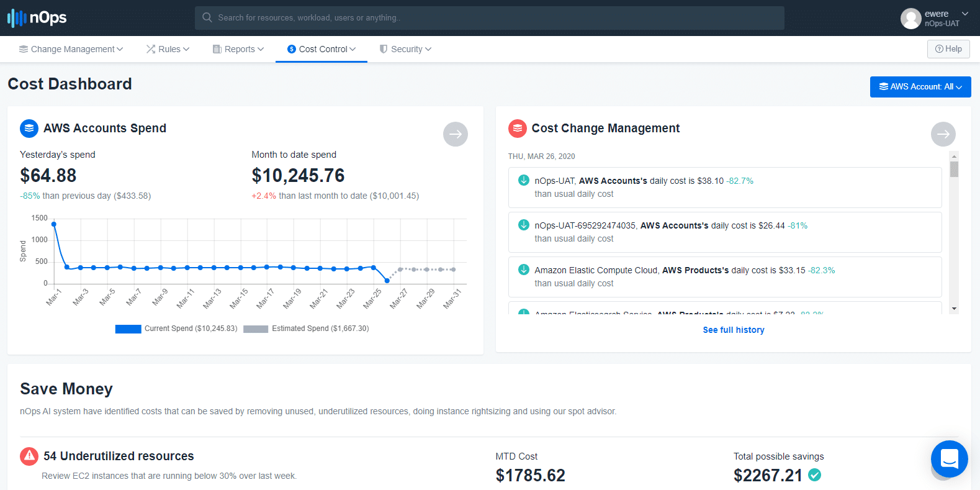Click the scrollbar down arrow in Cost Change Management
The width and height of the screenshot is (980, 490).
[954, 309]
